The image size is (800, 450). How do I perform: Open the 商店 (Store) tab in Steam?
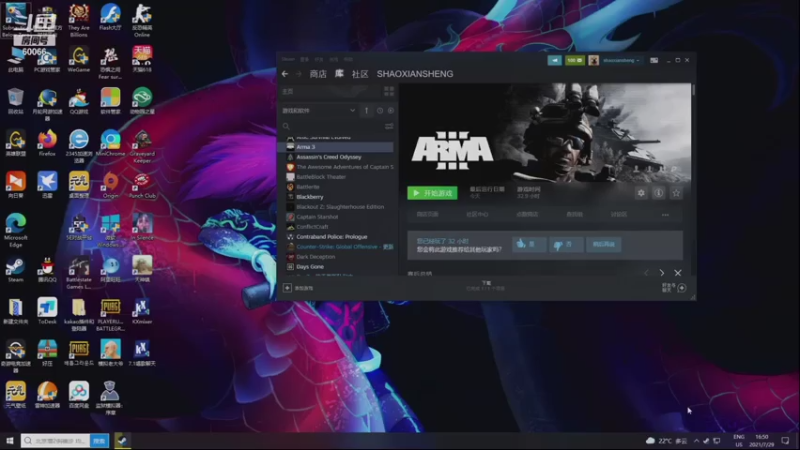[318, 74]
